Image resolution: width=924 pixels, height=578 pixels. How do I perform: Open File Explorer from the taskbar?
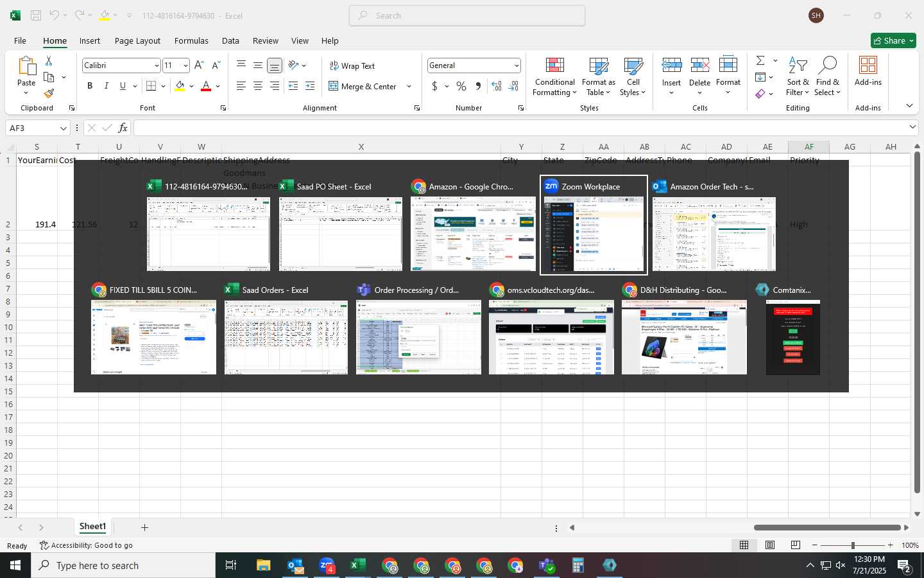[x=264, y=565]
